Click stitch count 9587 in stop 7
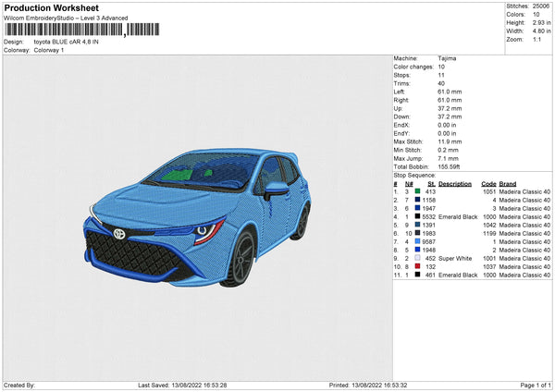This screenshot has height=392, width=555. point(428,241)
